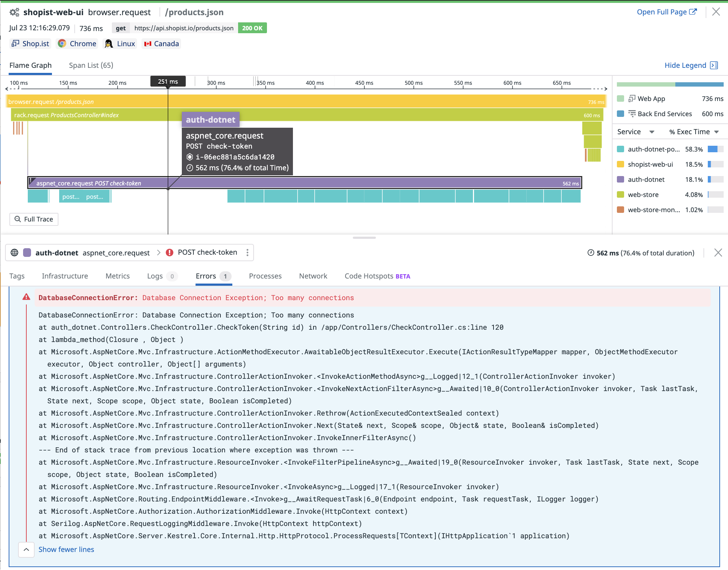
Task: Click the 251 ms timeline marker
Action: point(168,81)
